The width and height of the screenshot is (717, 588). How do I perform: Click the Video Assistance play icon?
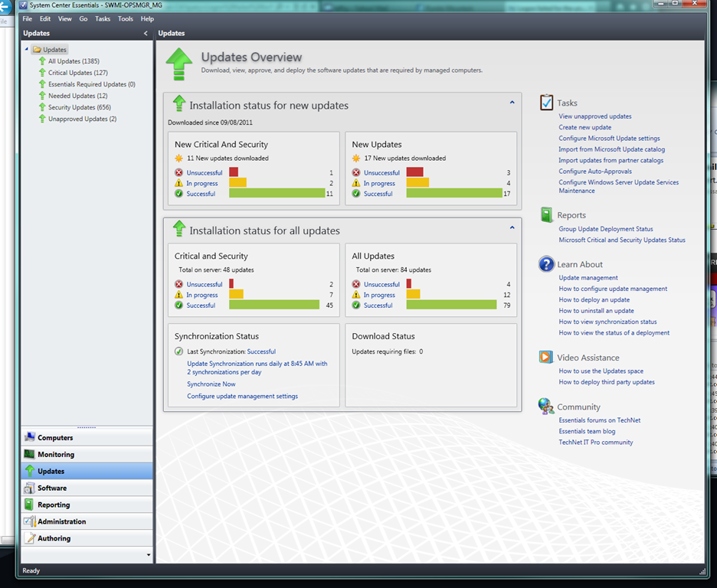(545, 358)
